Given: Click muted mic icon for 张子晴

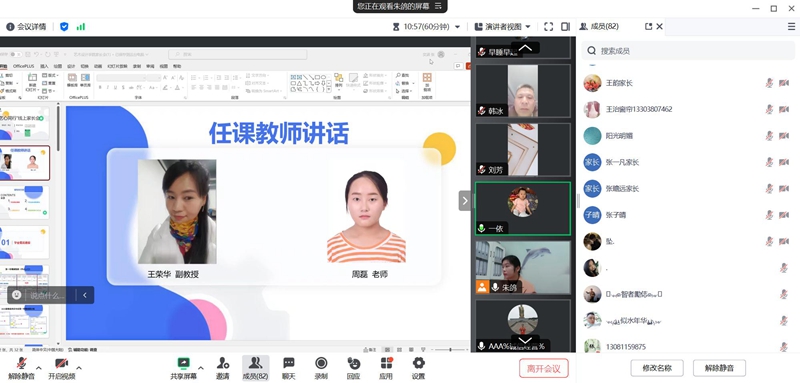Looking at the screenshot, I should pos(769,215).
